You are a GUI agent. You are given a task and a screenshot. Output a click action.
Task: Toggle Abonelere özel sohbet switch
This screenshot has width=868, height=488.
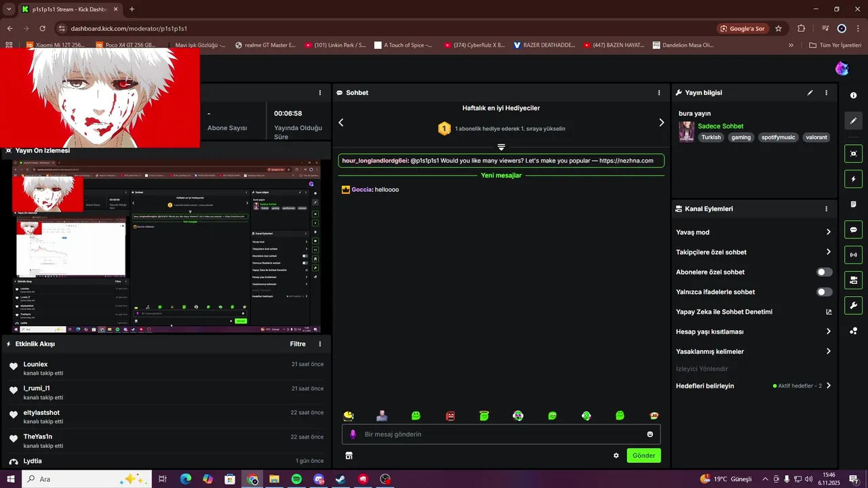point(824,272)
